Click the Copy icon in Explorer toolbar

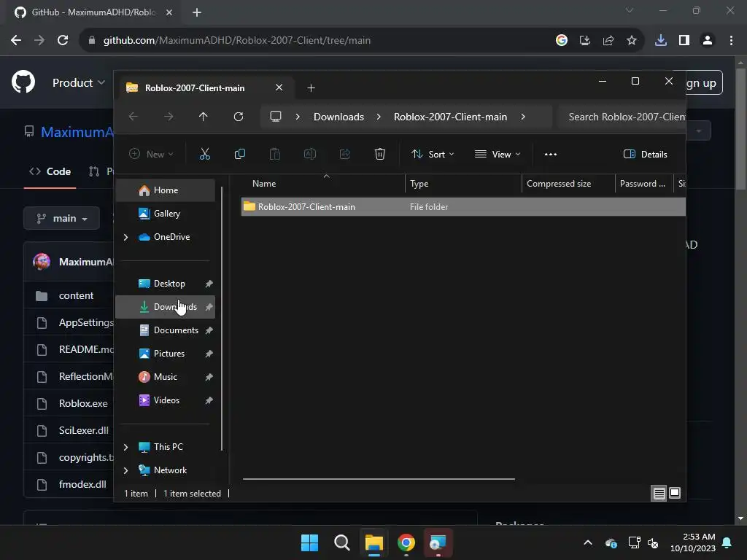[x=239, y=154]
